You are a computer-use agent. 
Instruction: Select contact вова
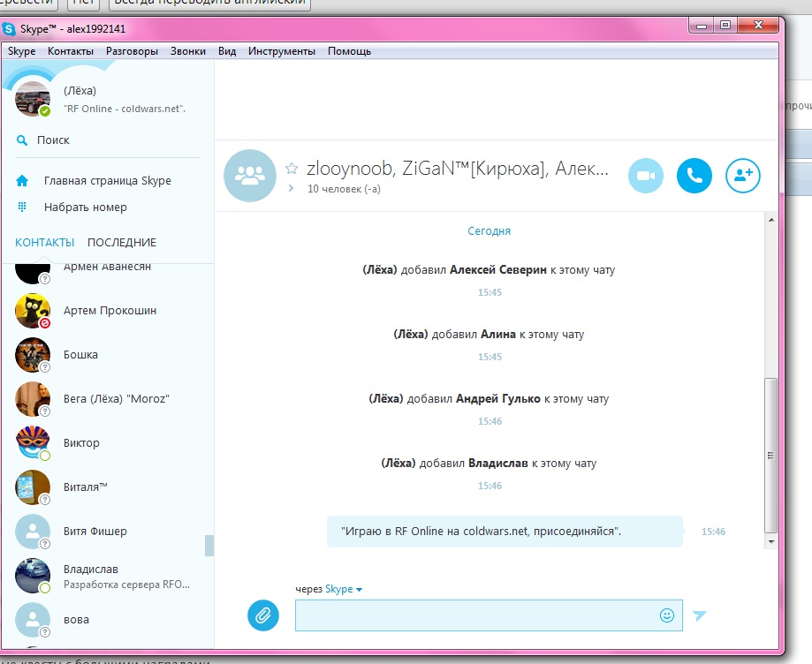(x=108, y=620)
